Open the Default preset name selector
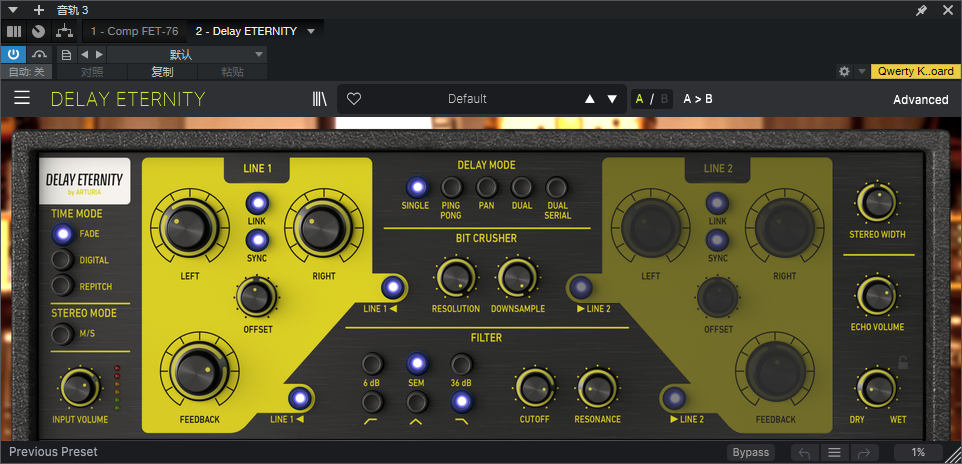This screenshot has height=464, width=962. click(467, 99)
